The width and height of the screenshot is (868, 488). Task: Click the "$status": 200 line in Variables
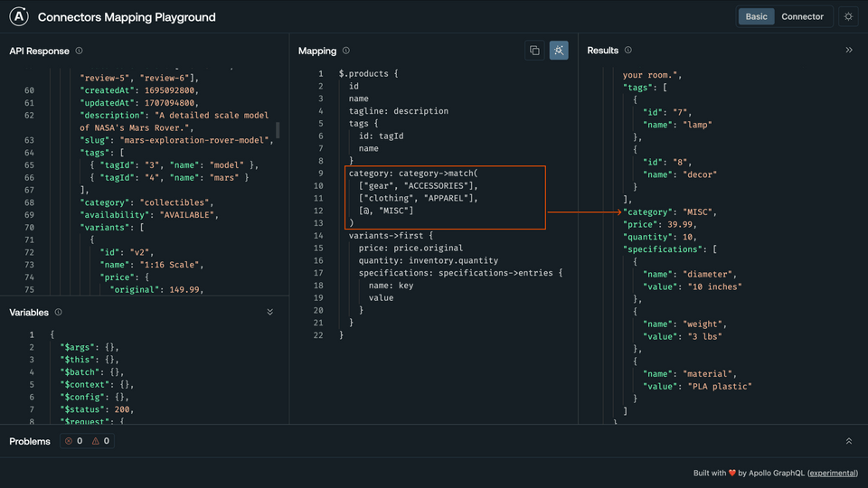[96, 409]
